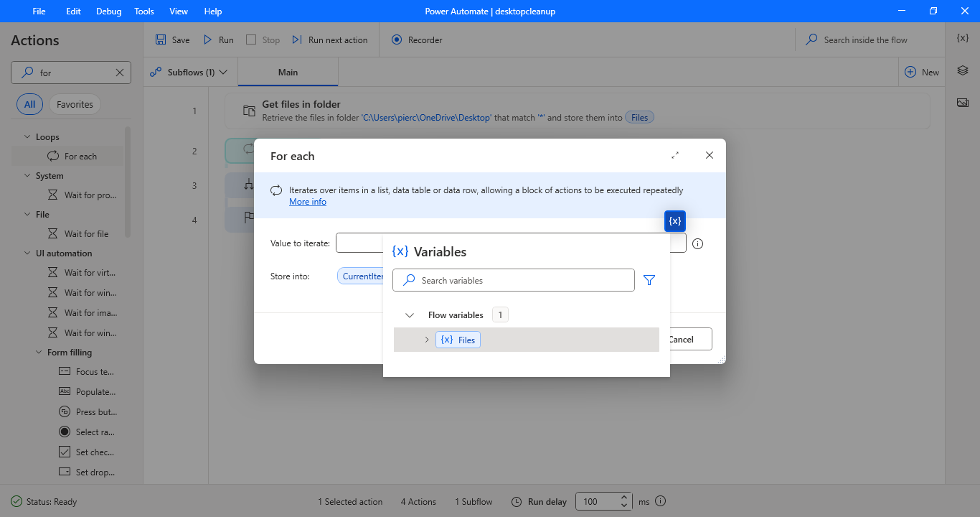Select the Get files in folder action
Viewport: 980px width, 517px height.
[578, 111]
